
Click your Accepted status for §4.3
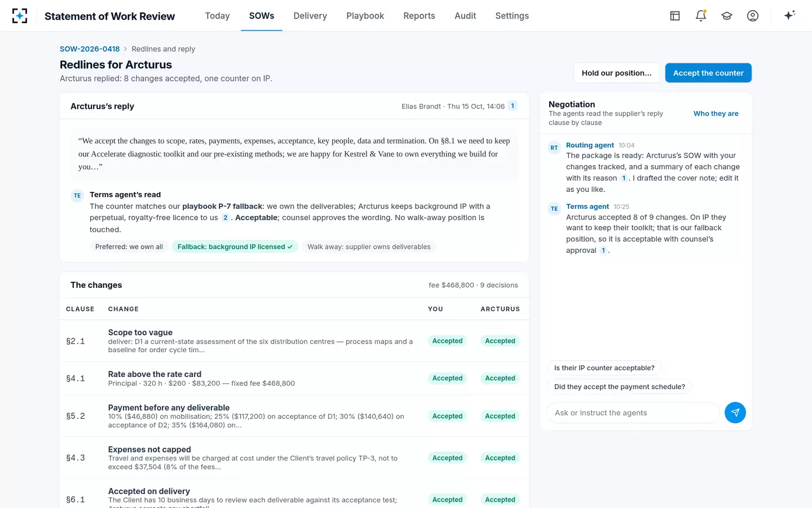point(447,458)
